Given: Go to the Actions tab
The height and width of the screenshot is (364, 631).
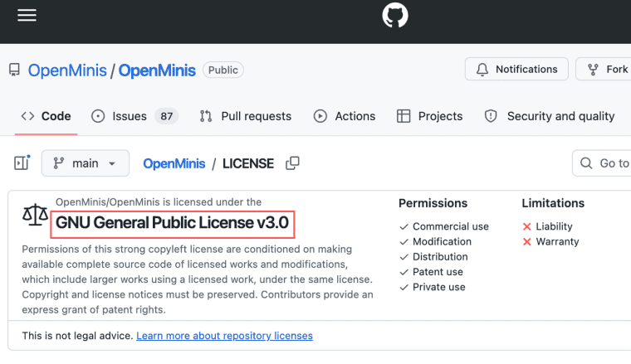Looking at the screenshot, I should (345, 116).
